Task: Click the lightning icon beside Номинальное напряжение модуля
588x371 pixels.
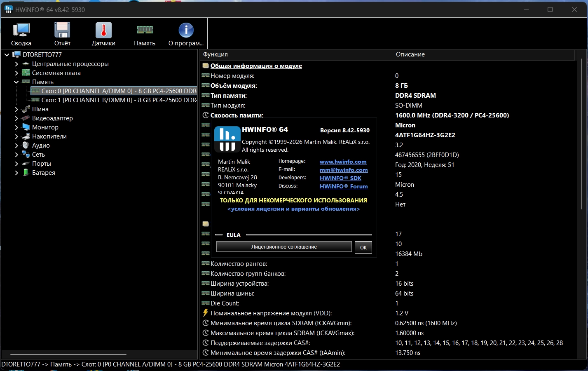Action: point(206,313)
